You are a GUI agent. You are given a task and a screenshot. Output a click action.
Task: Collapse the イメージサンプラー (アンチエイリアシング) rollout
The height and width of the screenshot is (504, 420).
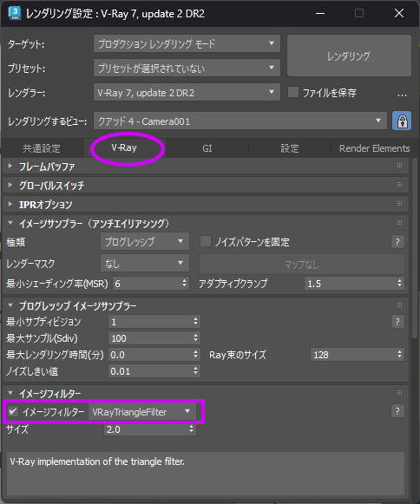pos(10,223)
